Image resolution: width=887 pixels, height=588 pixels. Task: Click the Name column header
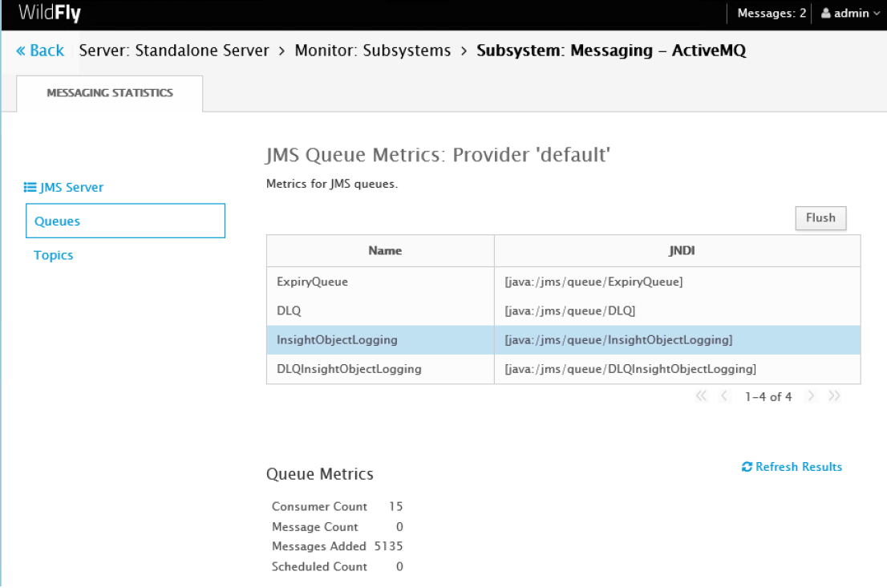(385, 250)
